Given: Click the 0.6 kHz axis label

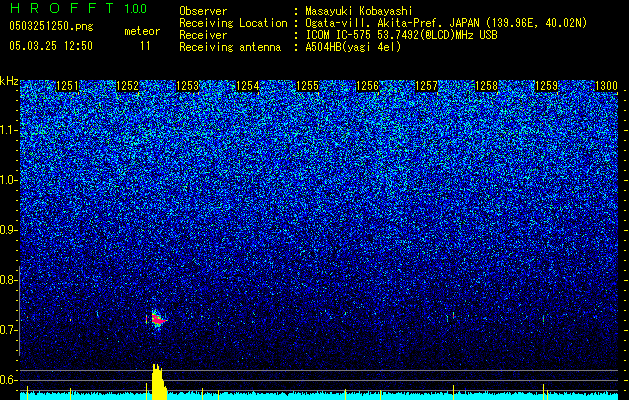Looking at the screenshot, I should pyautogui.click(x=8, y=380).
